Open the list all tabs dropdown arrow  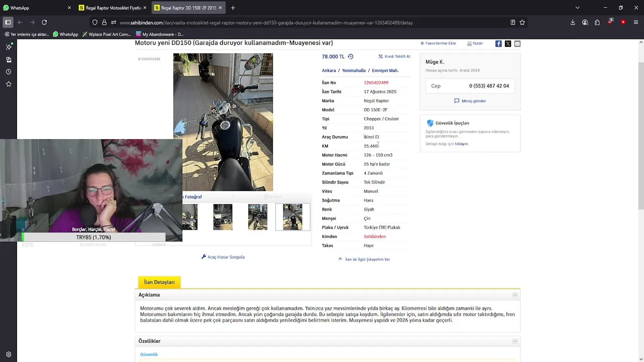point(578,8)
